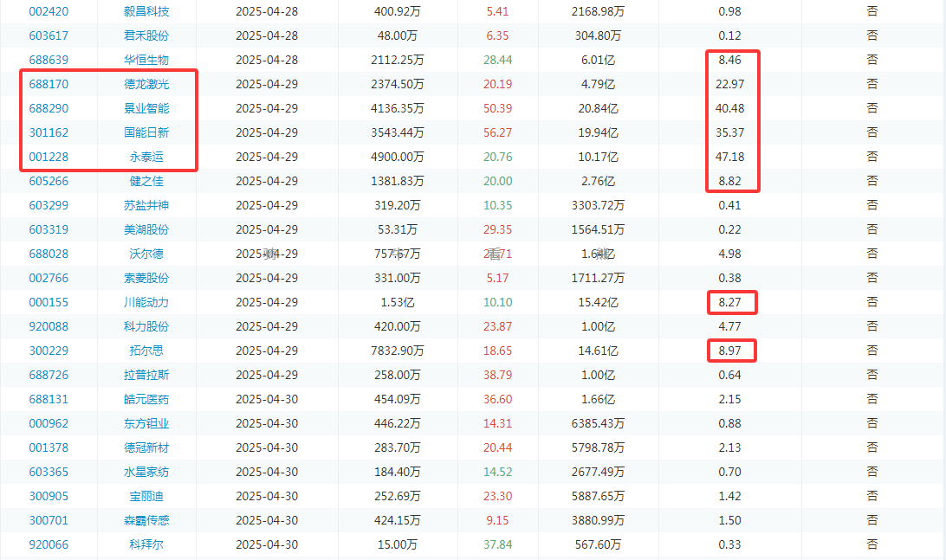This screenshot has width=946, height=560.
Task: Click stock code 920088
Action: click(49, 326)
